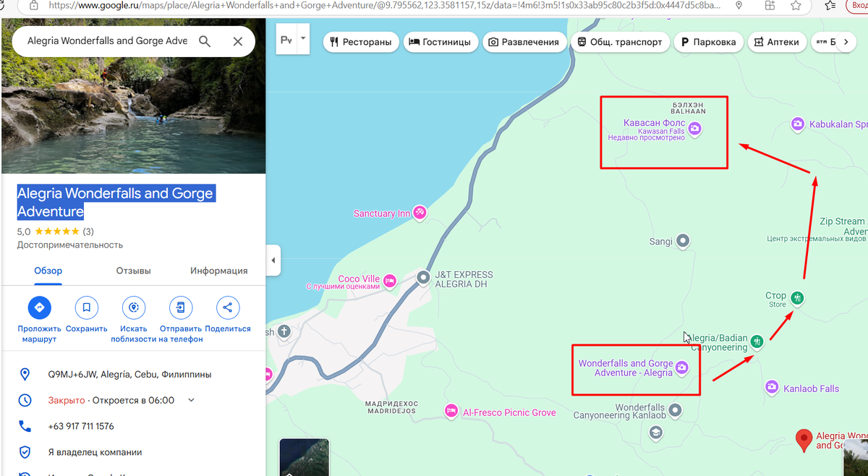Click the phone handset icon

[x=25, y=426]
